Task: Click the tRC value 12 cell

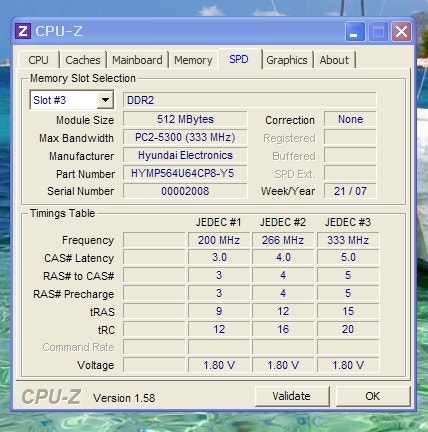Action: (219, 329)
